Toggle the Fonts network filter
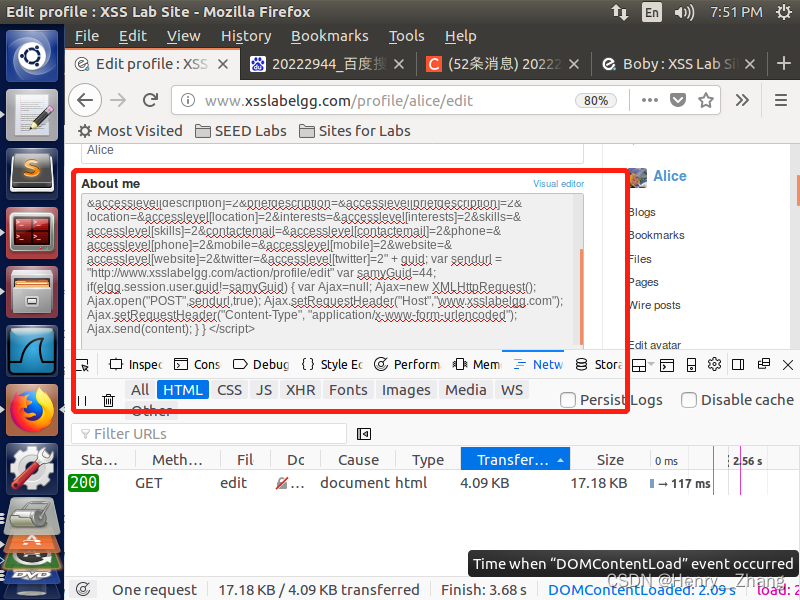This screenshot has height=600, width=800. click(348, 390)
